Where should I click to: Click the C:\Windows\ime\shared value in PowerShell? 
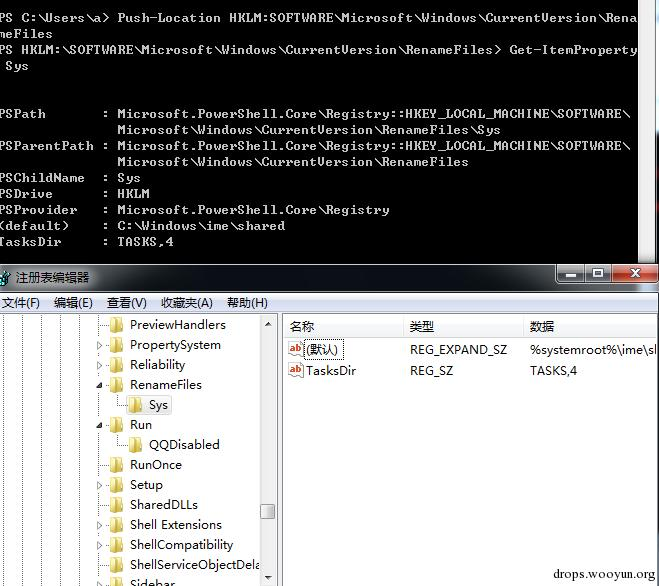point(201,226)
